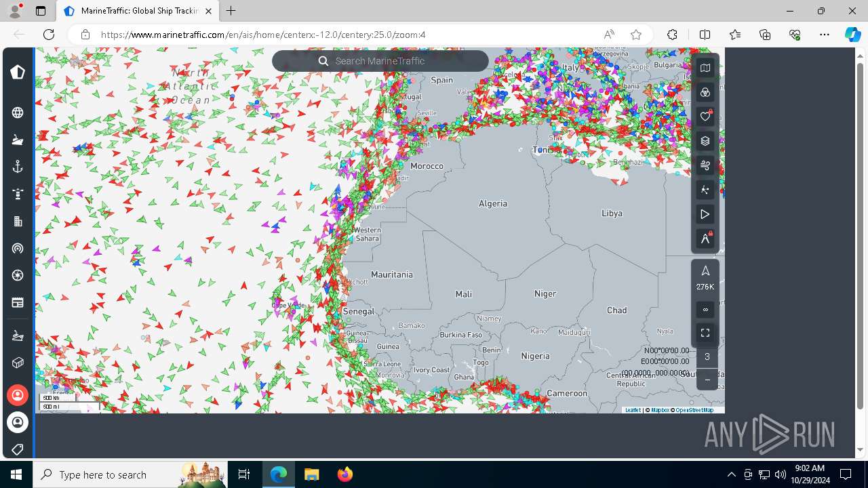Add this page to favorites star

636,35
